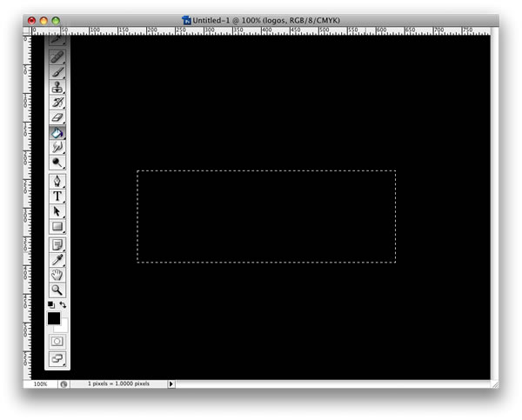Zoom the window with green button
This screenshot has height=420, width=522.
(56, 21)
